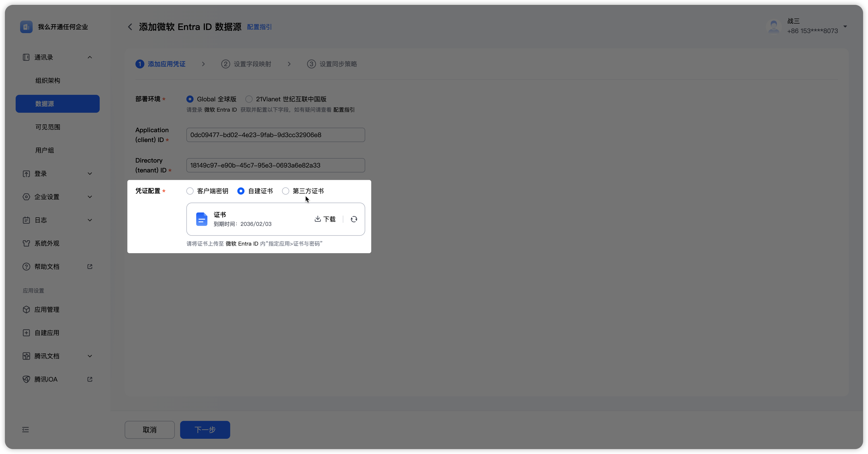Click step 2 设置字段映射
Viewport: 868px width, 454px height.
point(246,64)
